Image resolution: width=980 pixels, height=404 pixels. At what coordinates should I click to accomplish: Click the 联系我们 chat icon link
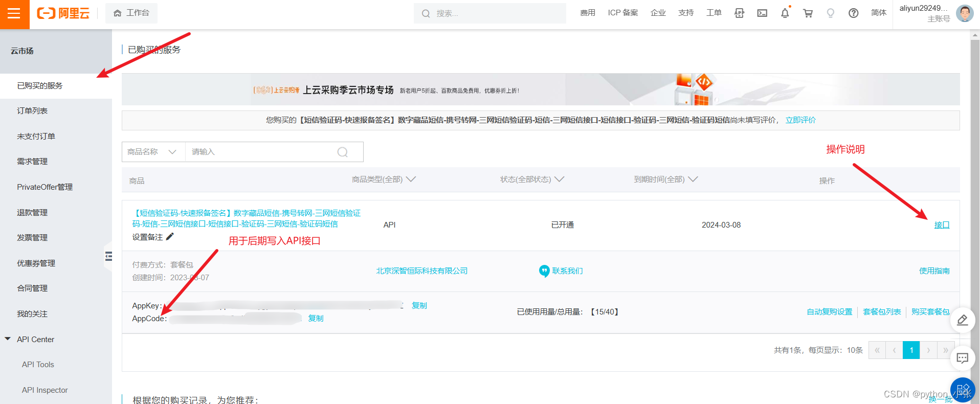[x=561, y=271]
